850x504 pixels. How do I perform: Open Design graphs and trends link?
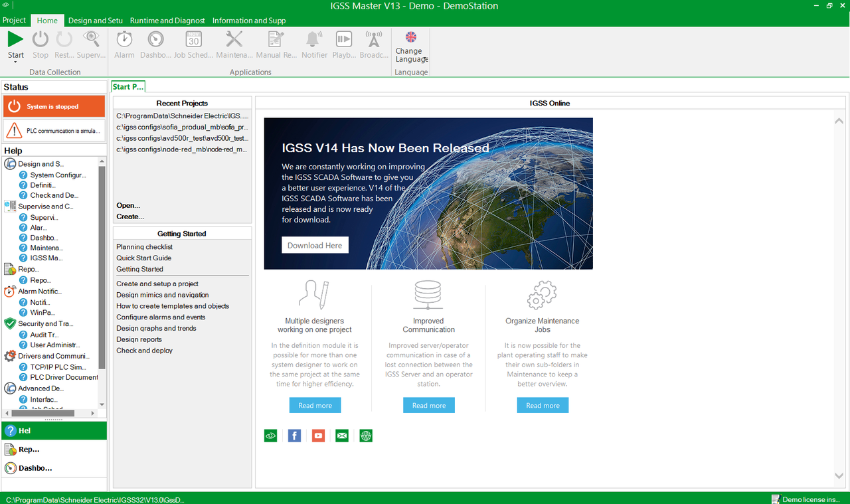coord(157,328)
